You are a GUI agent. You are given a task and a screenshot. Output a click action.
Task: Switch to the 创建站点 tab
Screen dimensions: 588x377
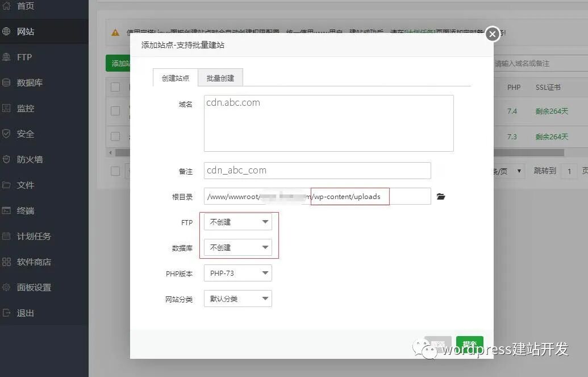tap(176, 78)
